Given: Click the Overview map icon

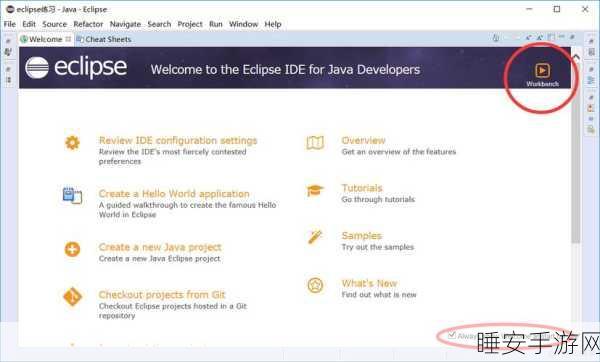Looking at the screenshot, I should [x=315, y=143].
